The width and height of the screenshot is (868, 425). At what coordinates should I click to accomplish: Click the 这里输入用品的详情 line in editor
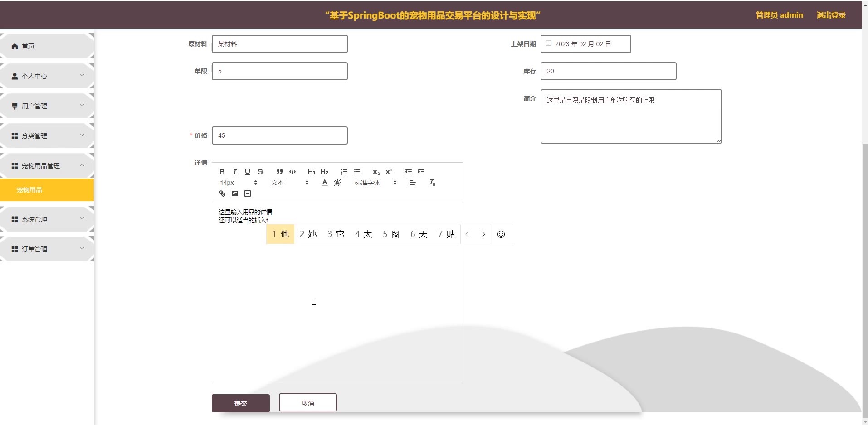click(x=245, y=212)
